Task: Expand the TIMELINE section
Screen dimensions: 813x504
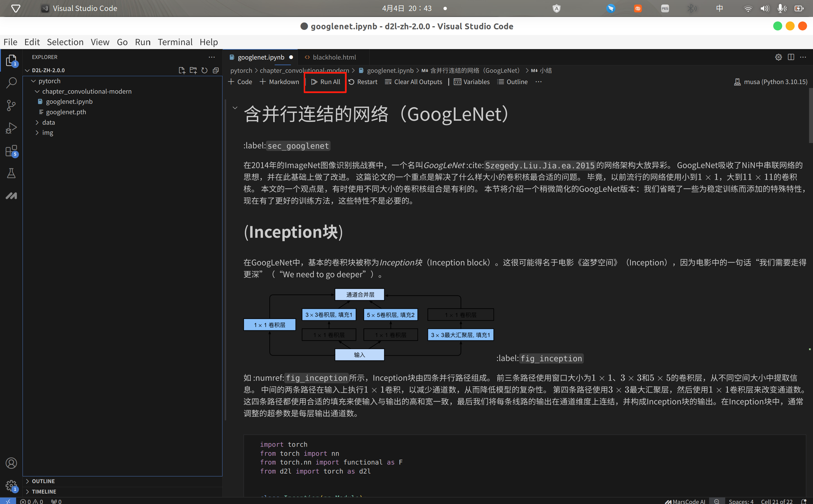Action: point(44,491)
